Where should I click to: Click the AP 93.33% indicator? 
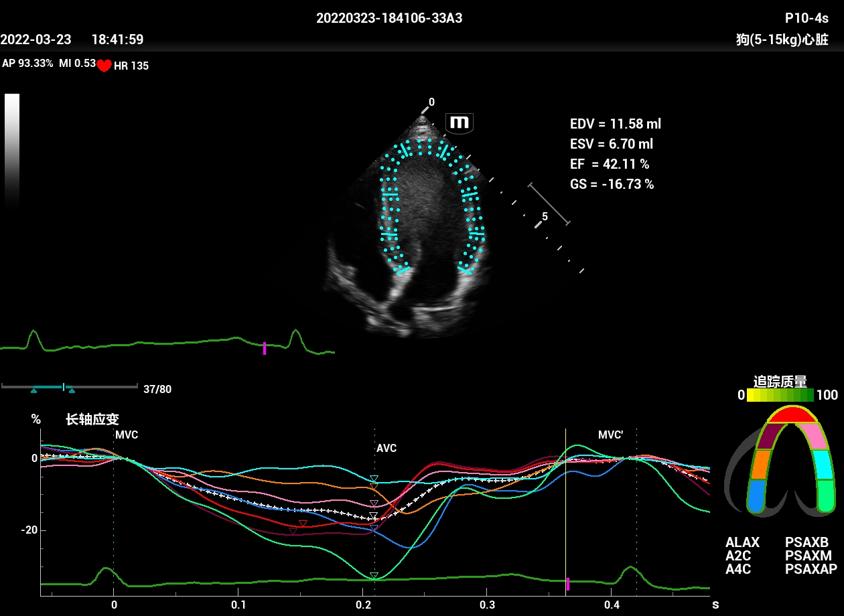tap(27, 64)
